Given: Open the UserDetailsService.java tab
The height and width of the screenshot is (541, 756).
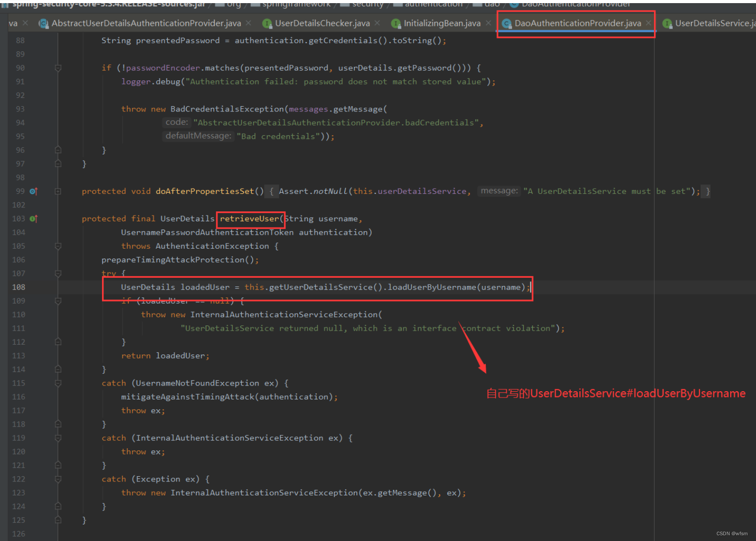Looking at the screenshot, I should (x=715, y=23).
